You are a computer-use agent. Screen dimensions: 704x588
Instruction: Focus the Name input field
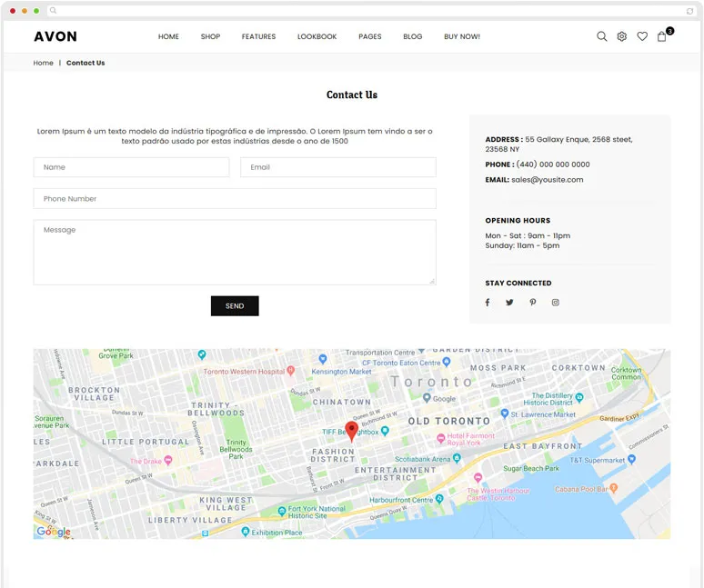pyautogui.click(x=131, y=167)
